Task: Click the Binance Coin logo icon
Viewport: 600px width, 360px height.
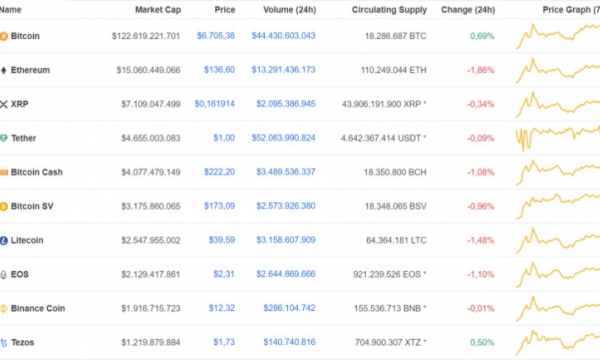Action: pyautogui.click(x=3, y=309)
